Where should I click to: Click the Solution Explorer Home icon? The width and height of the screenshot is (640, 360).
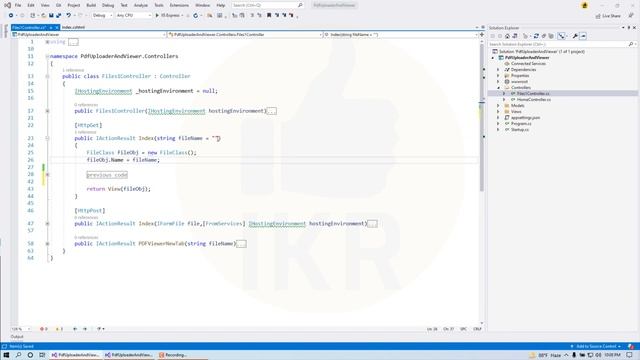coord(507,36)
